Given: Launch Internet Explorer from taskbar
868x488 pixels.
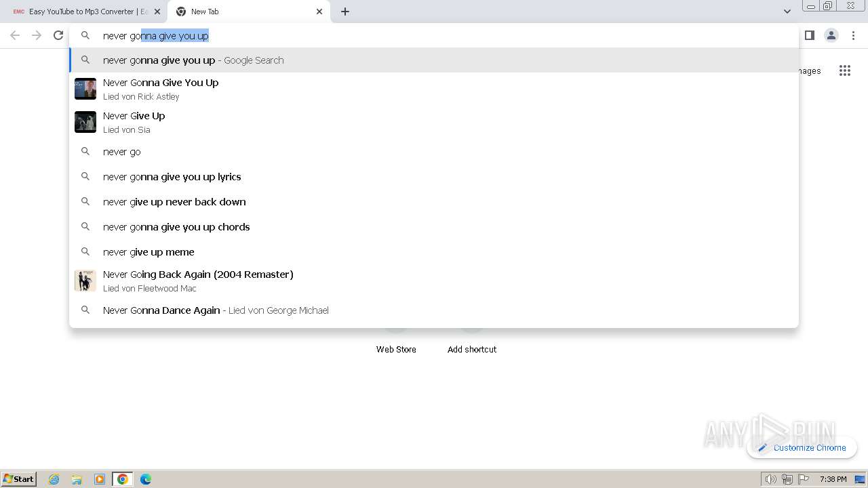Looking at the screenshot, I should (x=54, y=479).
